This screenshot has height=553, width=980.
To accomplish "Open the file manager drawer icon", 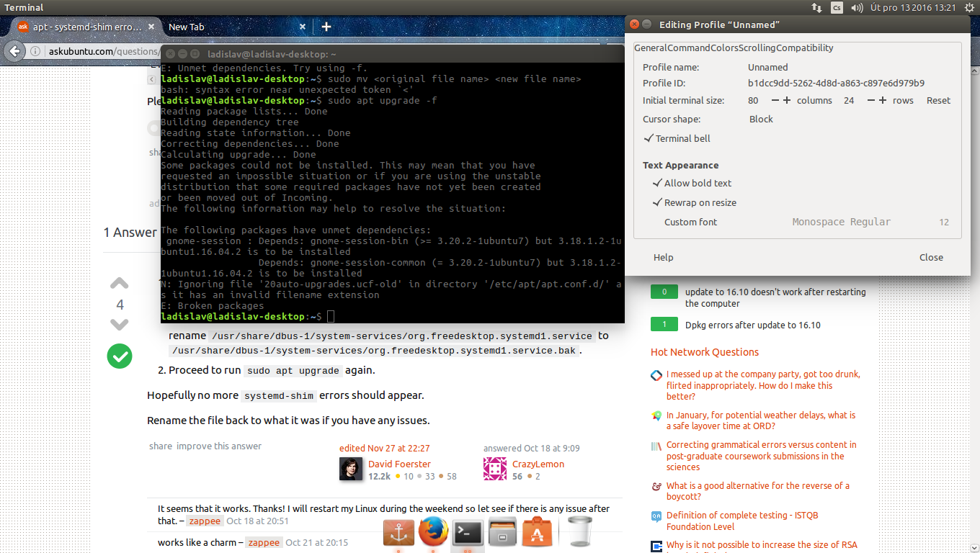I will point(502,533).
